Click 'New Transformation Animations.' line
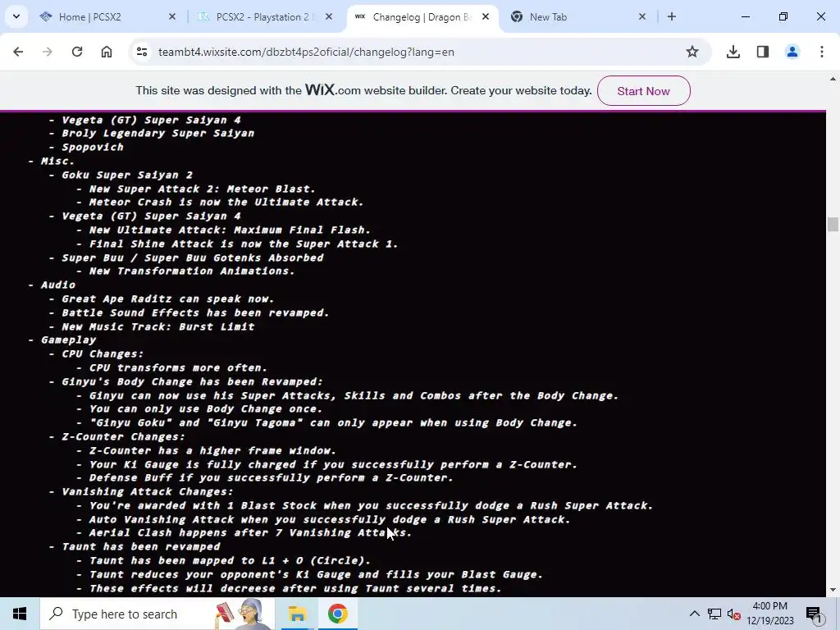The image size is (840, 630). tap(192, 271)
